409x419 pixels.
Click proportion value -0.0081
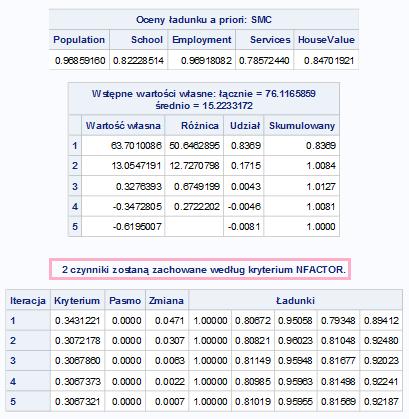click(245, 227)
